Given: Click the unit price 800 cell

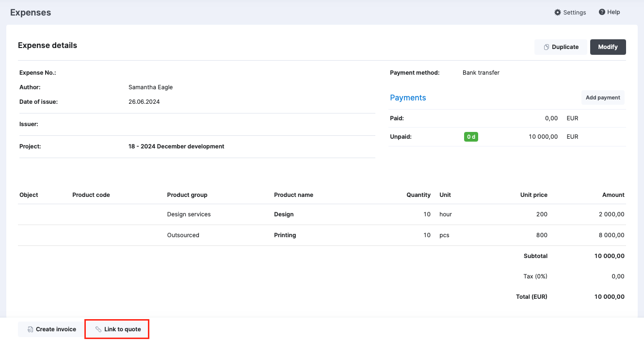Looking at the screenshot, I should [542, 235].
